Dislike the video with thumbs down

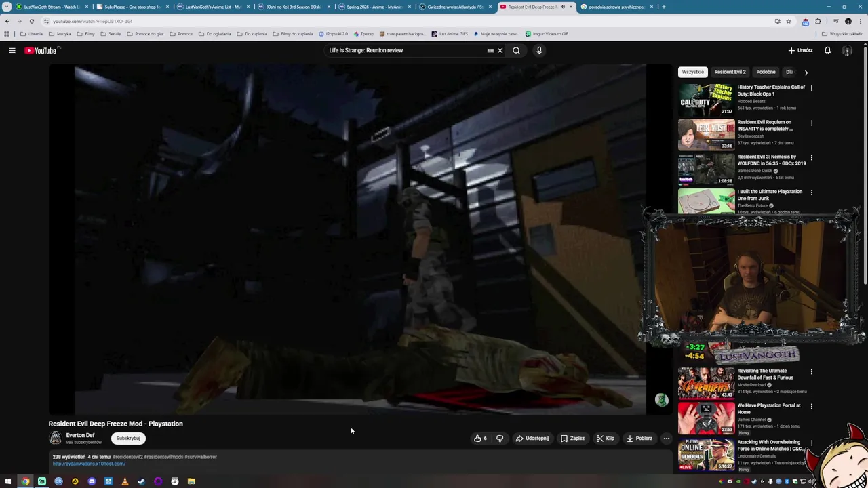(500, 439)
